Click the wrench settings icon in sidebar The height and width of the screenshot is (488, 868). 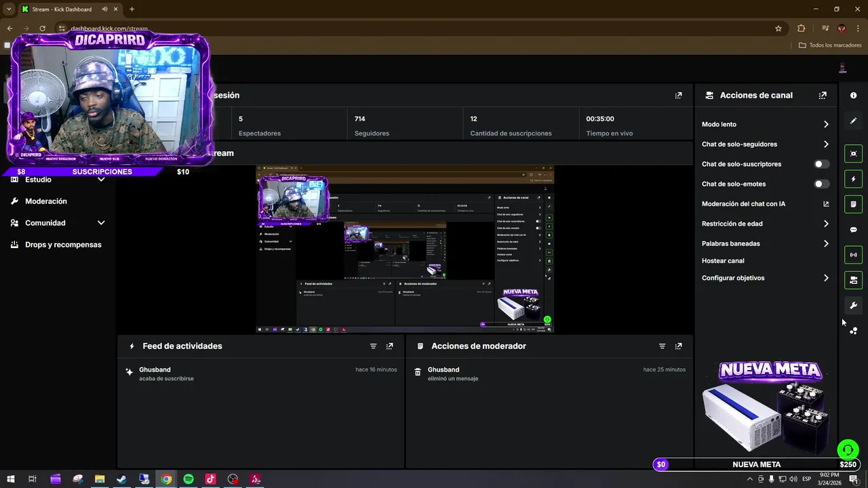pyautogui.click(x=853, y=306)
